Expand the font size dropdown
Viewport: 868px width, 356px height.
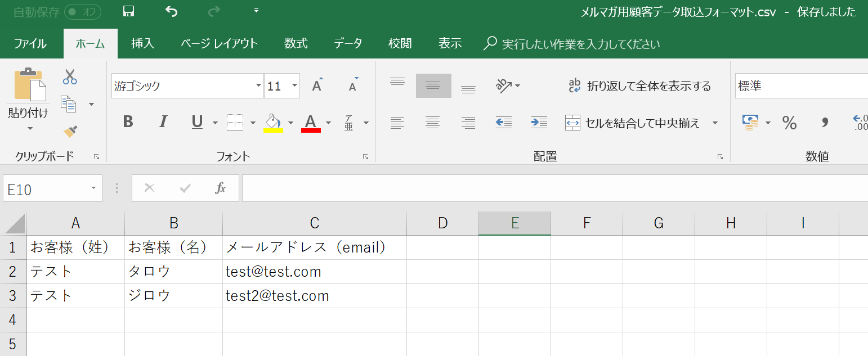click(294, 86)
